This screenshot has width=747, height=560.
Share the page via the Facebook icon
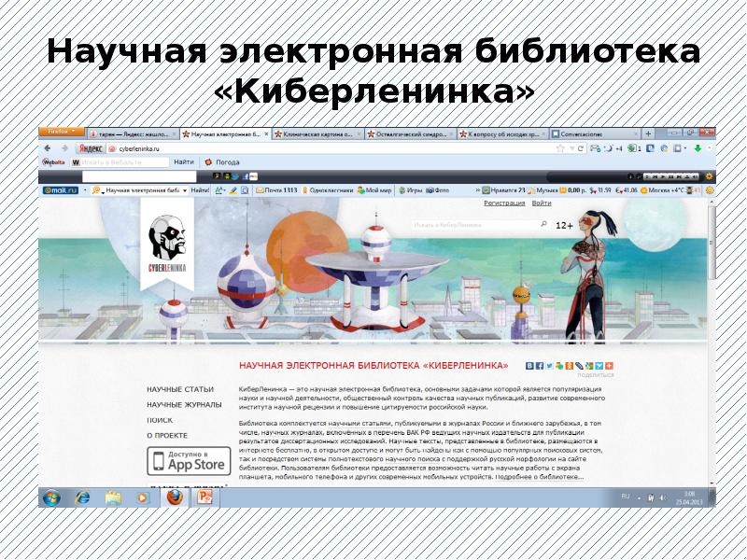coord(540,366)
